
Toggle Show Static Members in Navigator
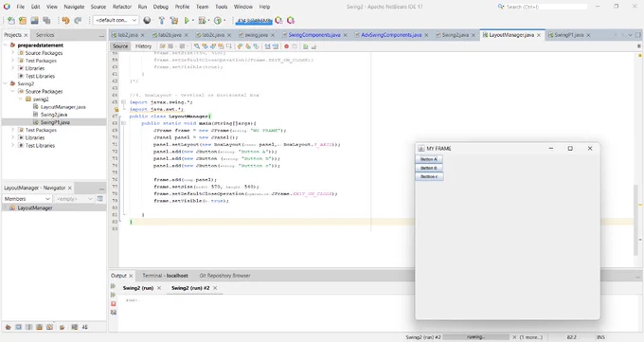28,327
